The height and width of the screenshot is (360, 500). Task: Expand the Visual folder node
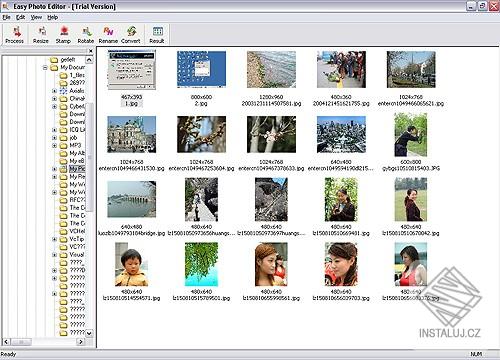tap(55, 255)
